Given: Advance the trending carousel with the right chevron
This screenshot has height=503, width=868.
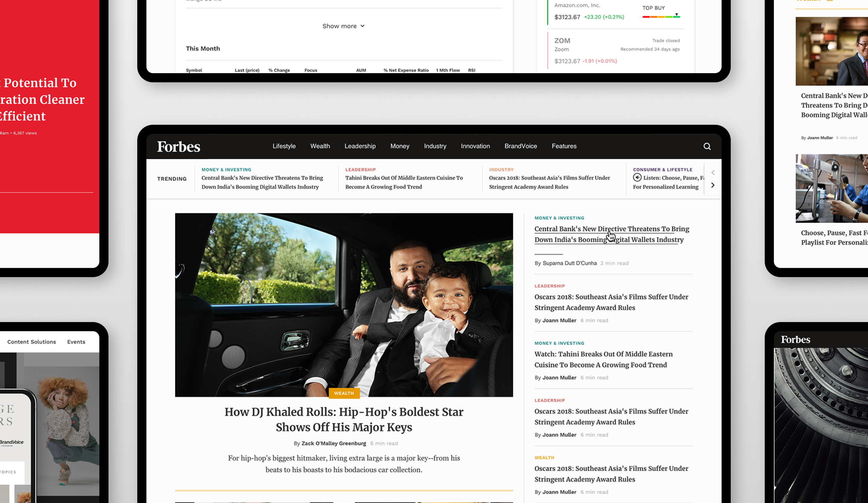Looking at the screenshot, I should click(x=713, y=185).
